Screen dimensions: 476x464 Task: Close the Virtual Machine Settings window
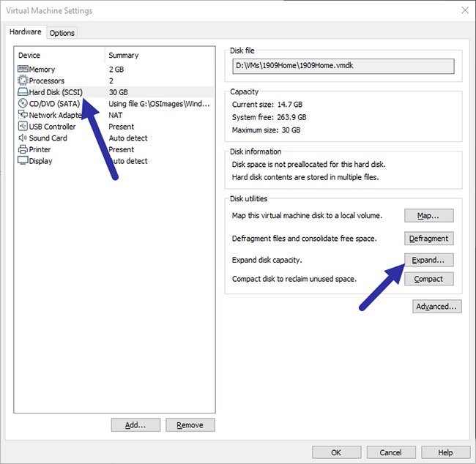(464, 10)
